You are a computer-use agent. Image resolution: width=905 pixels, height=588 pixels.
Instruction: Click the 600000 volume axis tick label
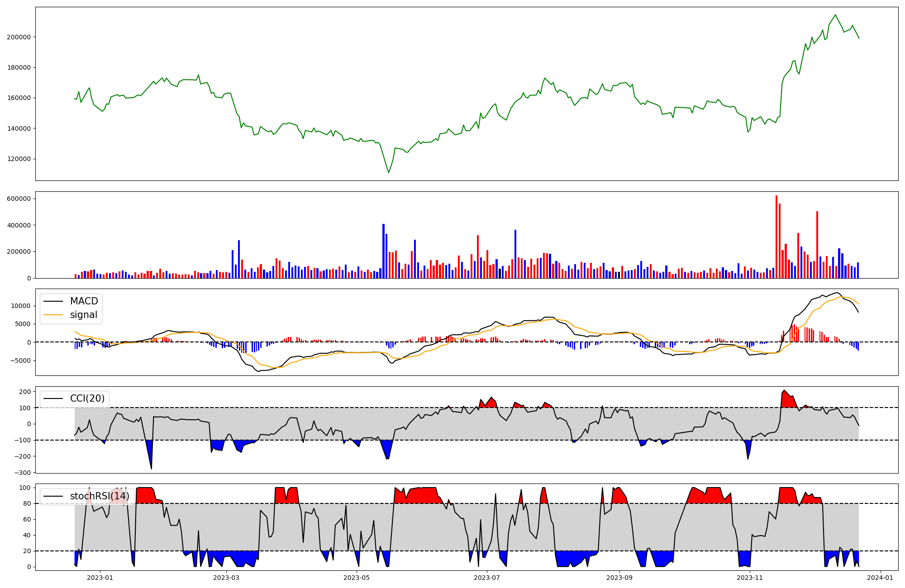[x=19, y=199]
